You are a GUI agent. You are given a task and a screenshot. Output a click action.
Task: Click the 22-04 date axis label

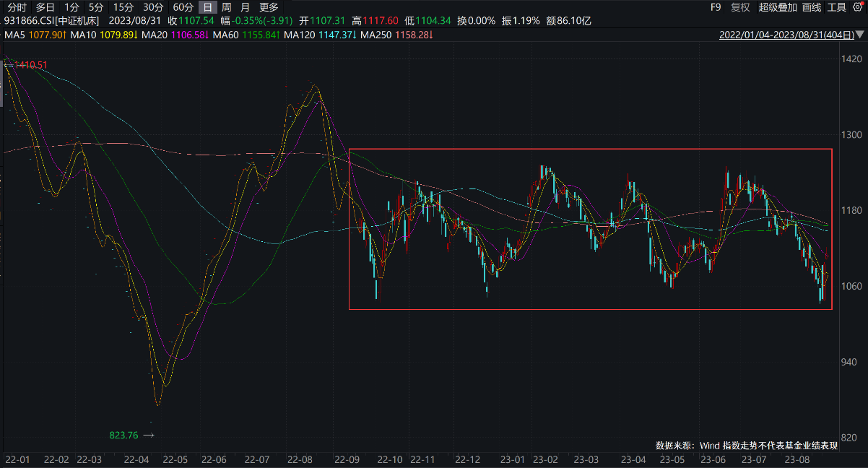point(136,459)
